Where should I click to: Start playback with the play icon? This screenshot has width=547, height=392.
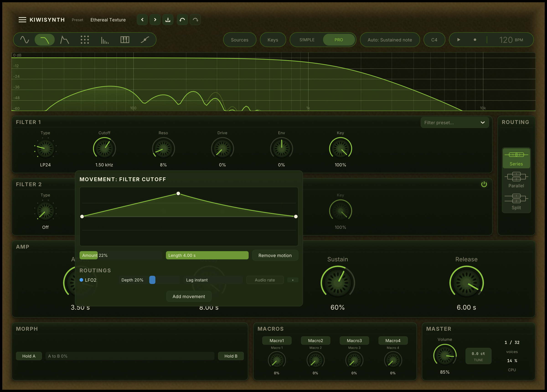tap(459, 40)
